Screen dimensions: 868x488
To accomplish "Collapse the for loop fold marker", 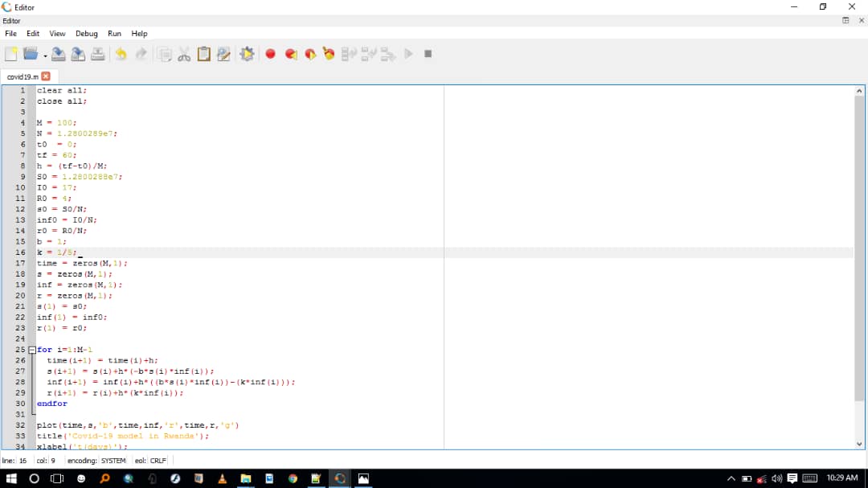I will tap(32, 350).
